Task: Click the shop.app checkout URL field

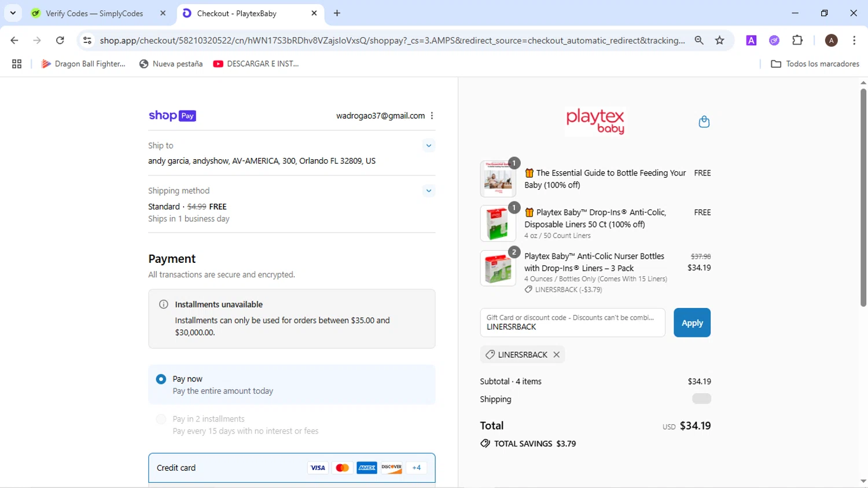Action: 392,41
